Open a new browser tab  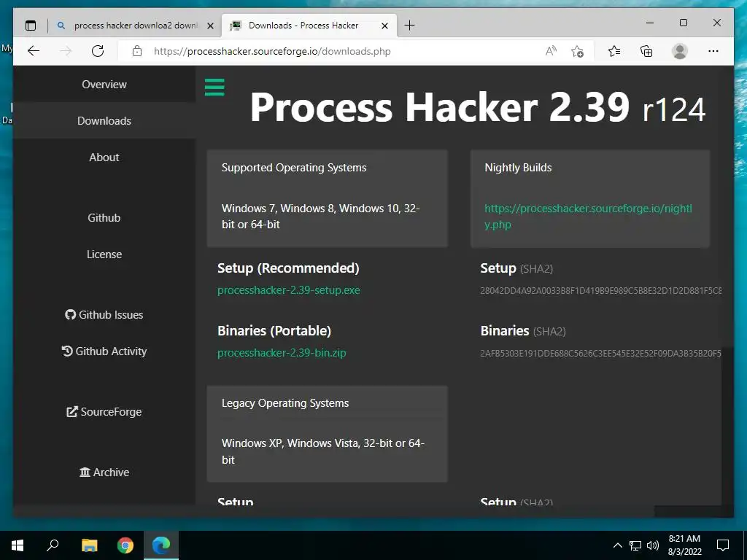[x=409, y=26]
